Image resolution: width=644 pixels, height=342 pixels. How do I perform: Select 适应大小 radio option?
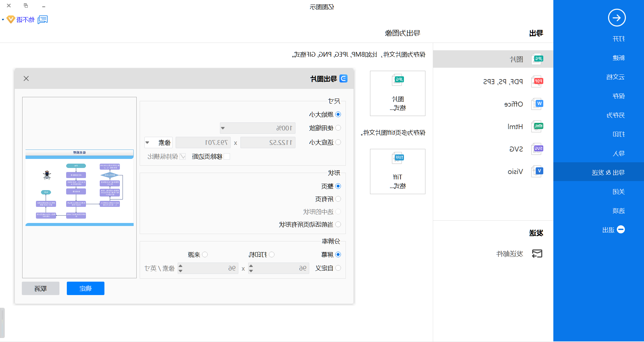click(x=338, y=142)
